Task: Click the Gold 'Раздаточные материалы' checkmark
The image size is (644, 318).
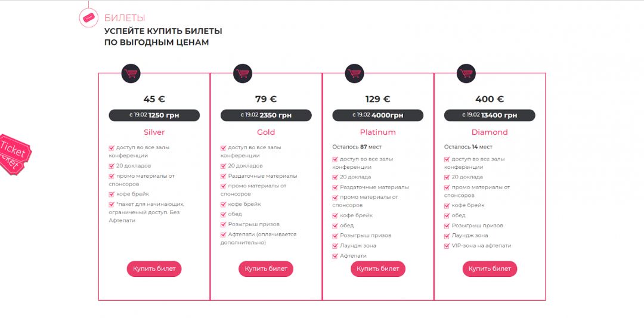Action: [x=224, y=176]
